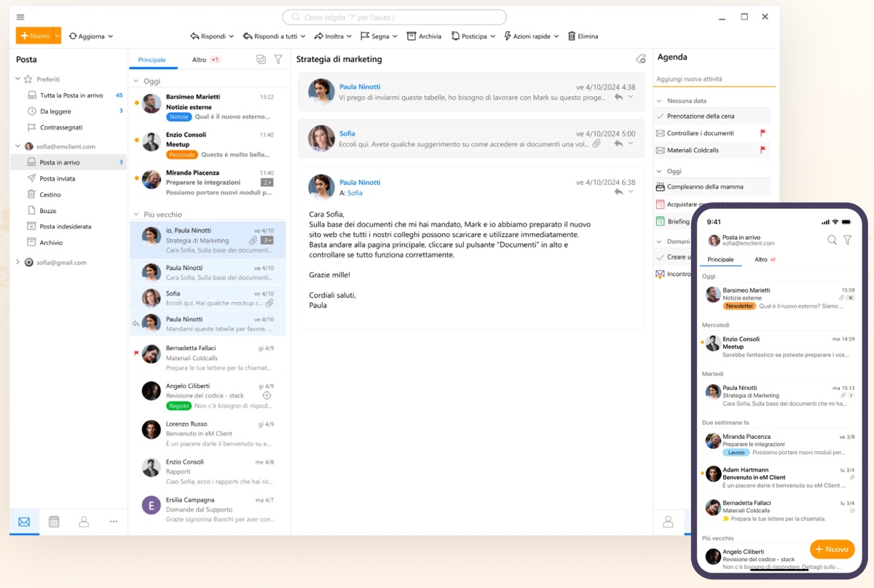Open the message list filter icon
Viewport: 874px width, 588px height.
tap(277, 59)
